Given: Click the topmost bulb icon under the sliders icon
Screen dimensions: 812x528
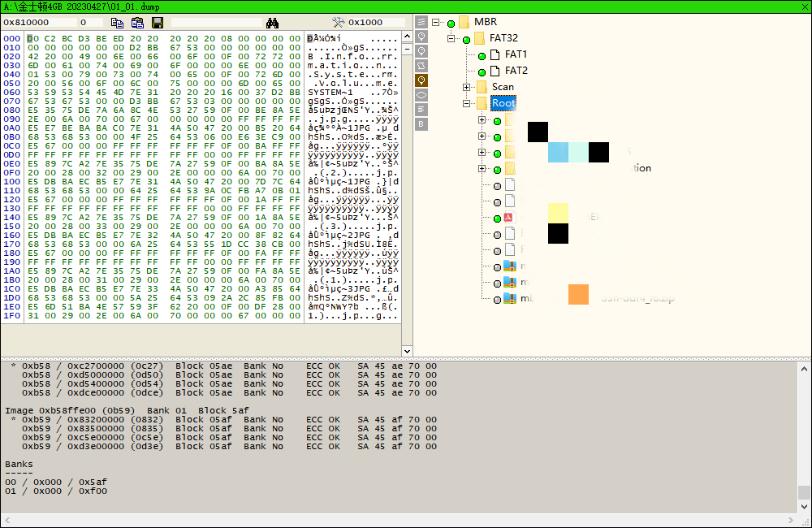Looking at the screenshot, I should click(x=421, y=37).
